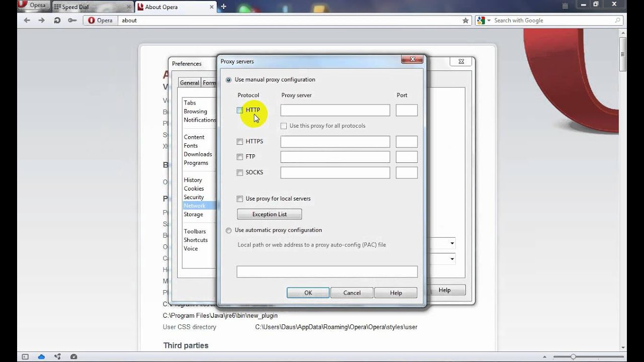Reload the page with the reload icon
The height and width of the screenshot is (362, 644).
click(x=57, y=21)
